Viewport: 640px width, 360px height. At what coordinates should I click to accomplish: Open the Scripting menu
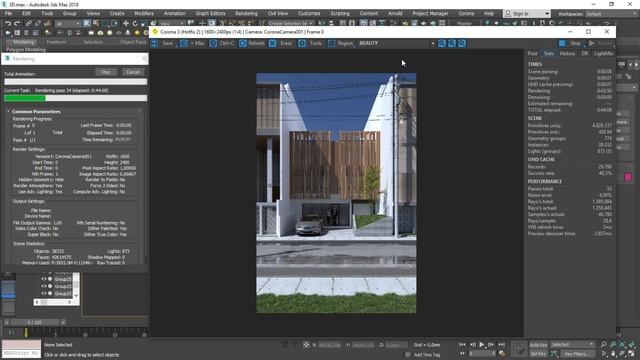point(340,13)
